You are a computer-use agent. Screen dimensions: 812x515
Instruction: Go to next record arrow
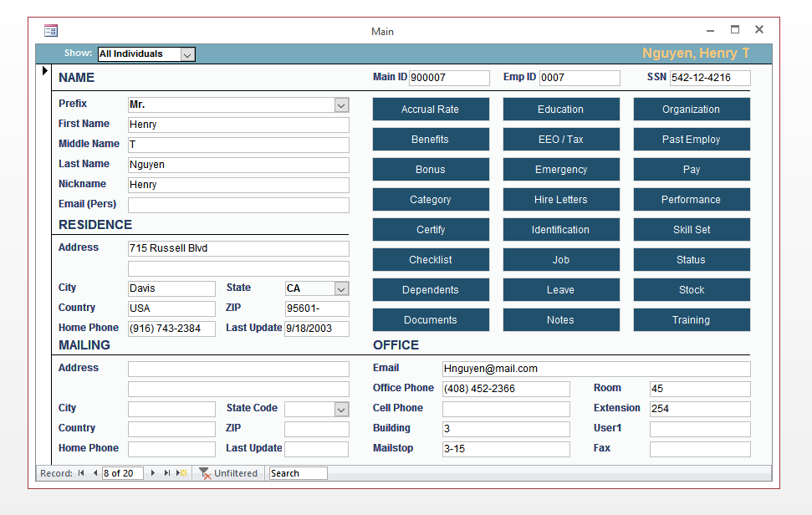153,473
